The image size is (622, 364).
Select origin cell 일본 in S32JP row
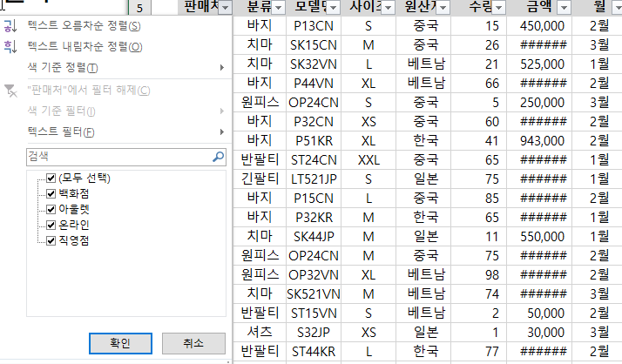click(423, 333)
